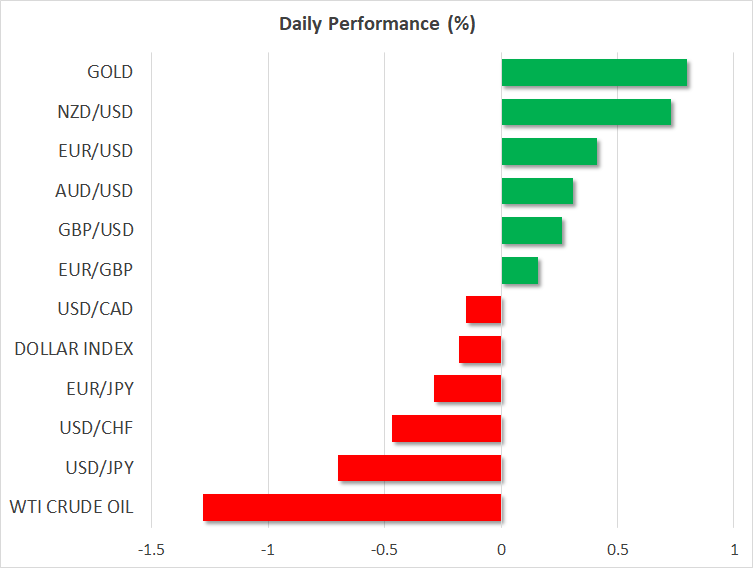Select the EUR/USD bar
The image size is (753, 568).
coord(548,151)
